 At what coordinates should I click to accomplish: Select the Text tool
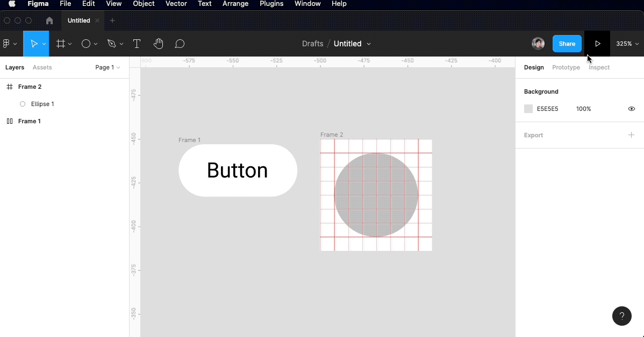pos(137,44)
